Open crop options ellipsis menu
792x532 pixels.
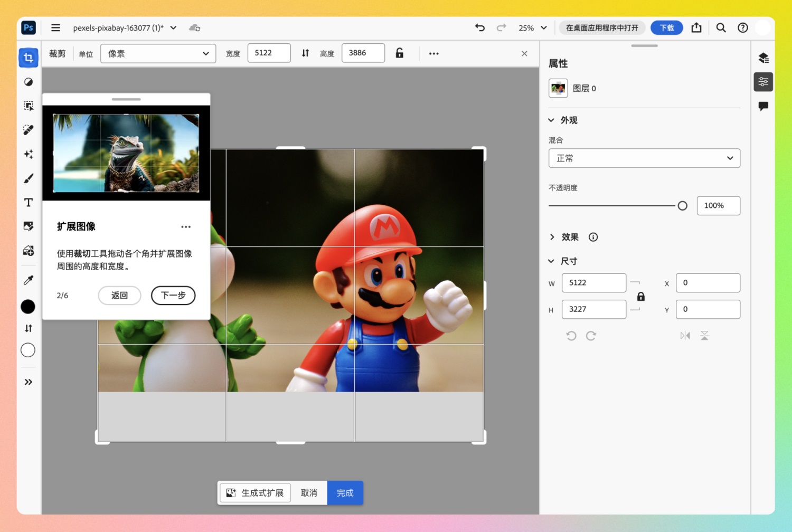pyautogui.click(x=434, y=53)
